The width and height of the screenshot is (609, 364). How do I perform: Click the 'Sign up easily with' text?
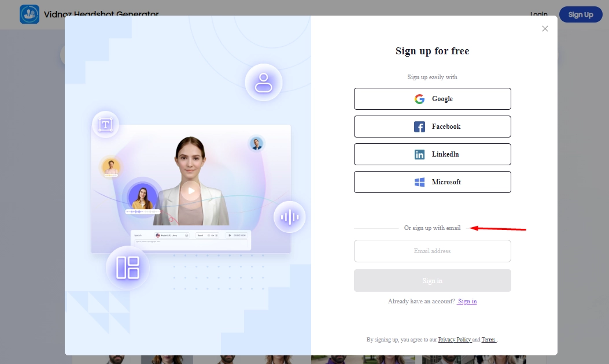pyautogui.click(x=432, y=77)
